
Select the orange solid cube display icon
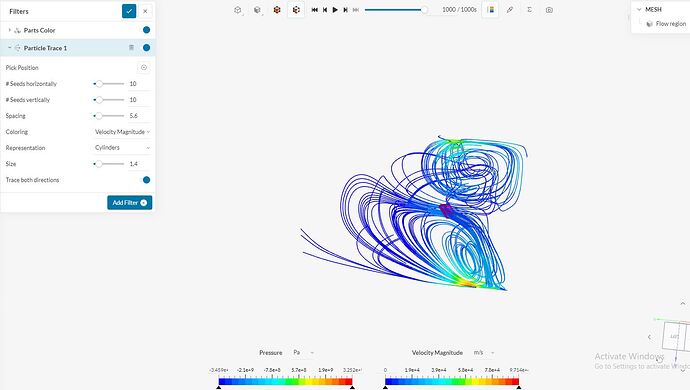(x=277, y=10)
